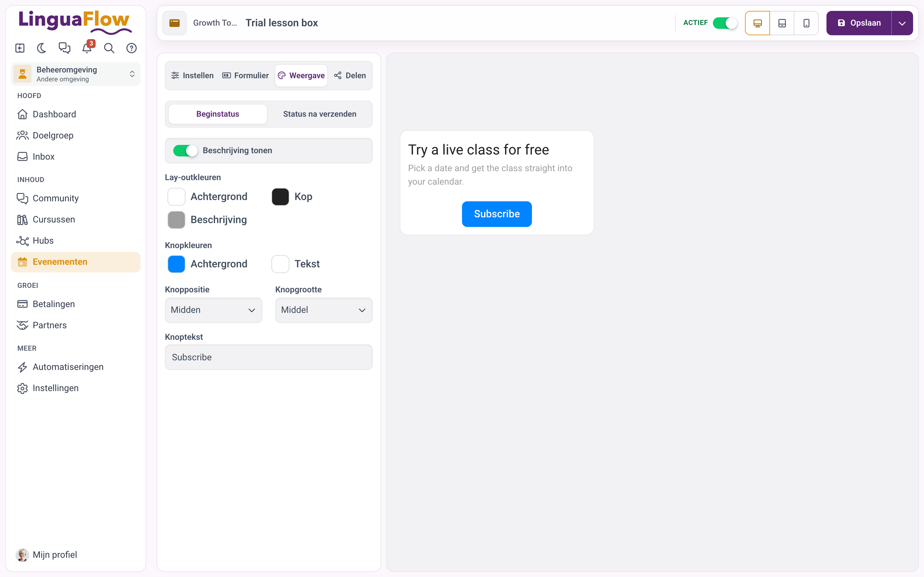Image resolution: width=924 pixels, height=577 pixels.
Task: Collapse sidebar with the arrow icon
Action: click(20, 48)
